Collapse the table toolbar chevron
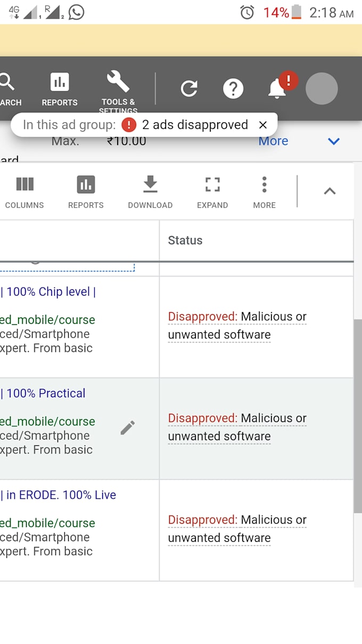 [x=330, y=191]
